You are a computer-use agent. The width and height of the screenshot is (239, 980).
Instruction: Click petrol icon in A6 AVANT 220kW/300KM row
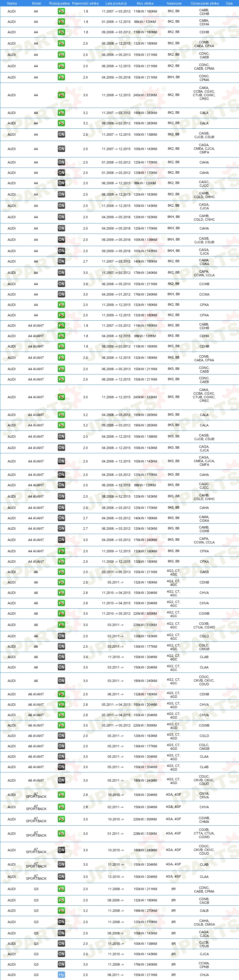click(x=61, y=725)
